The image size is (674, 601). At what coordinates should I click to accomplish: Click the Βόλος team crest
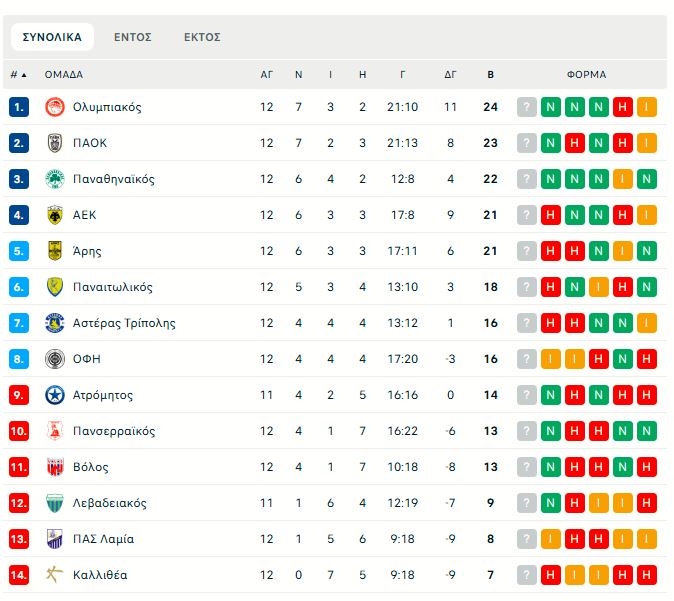[x=55, y=467]
